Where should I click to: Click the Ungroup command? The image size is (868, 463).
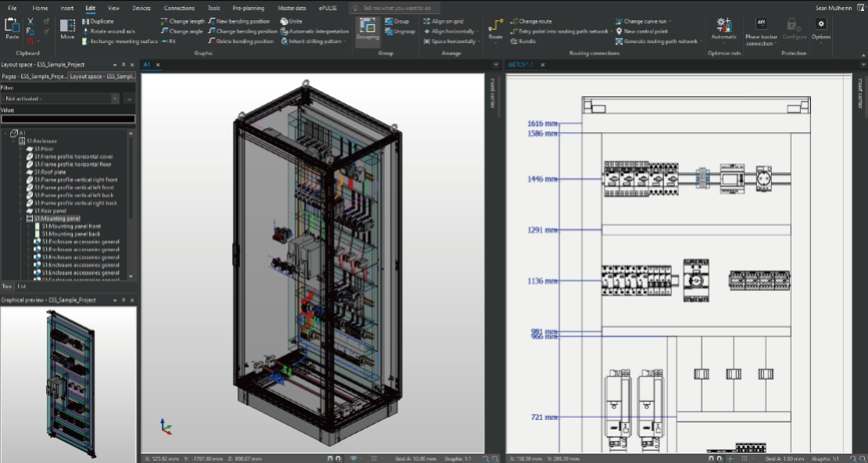pos(400,31)
